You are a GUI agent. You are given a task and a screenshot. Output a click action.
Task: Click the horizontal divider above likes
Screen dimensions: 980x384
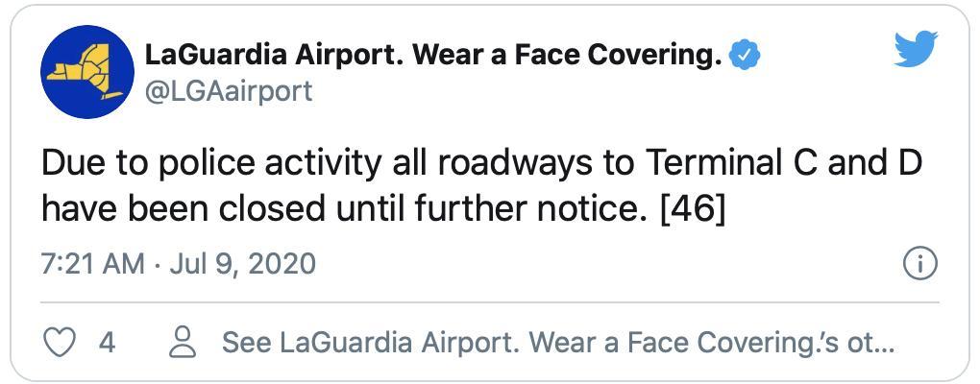coord(490,302)
